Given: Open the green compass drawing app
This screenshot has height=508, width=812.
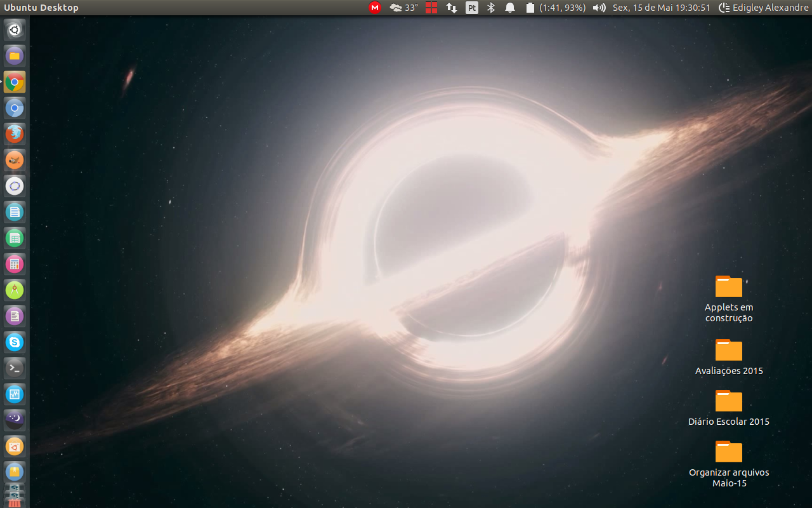Looking at the screenshot, I should [15, 290].
